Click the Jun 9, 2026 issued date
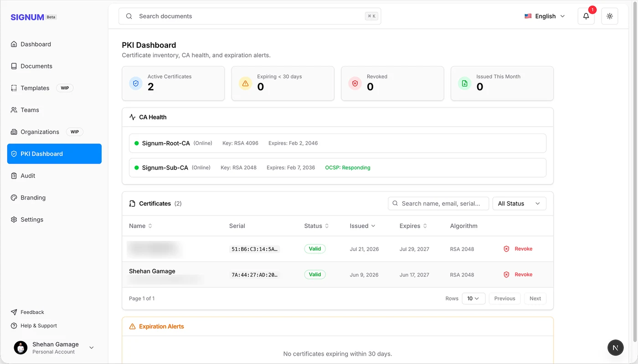The height and width of the screenshot is (364, 638). tap(364, 275)
